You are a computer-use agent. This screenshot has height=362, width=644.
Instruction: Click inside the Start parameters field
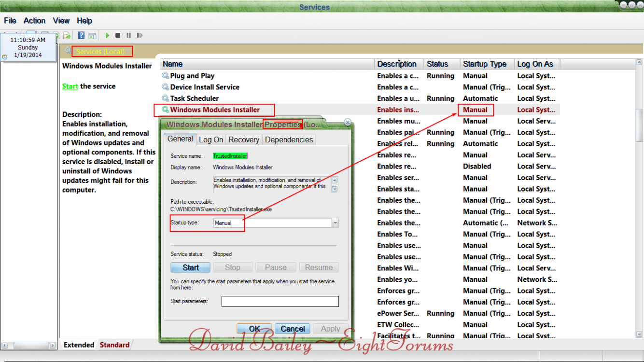280,301
